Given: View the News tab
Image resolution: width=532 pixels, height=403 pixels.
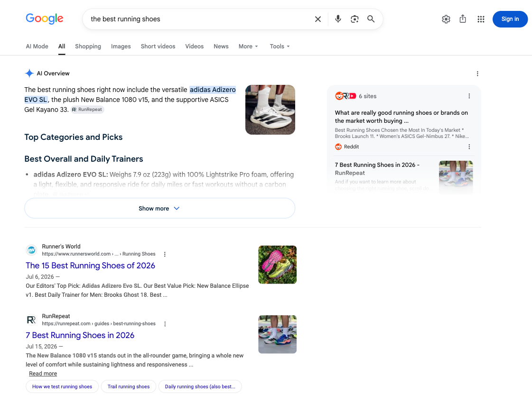Looking at the screenshot, I should coord(221,46).
